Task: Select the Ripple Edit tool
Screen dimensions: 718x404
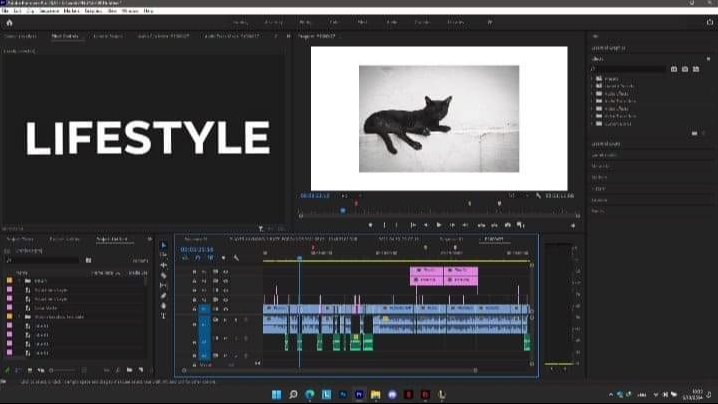Action: (x=163, y=265)
